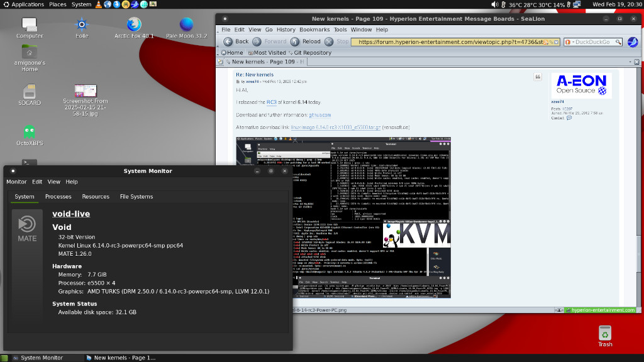Open the Screenshot jpg file on desktop
Image resolution: width=644 pixels, height=362 pixels.
pos(86,101)
